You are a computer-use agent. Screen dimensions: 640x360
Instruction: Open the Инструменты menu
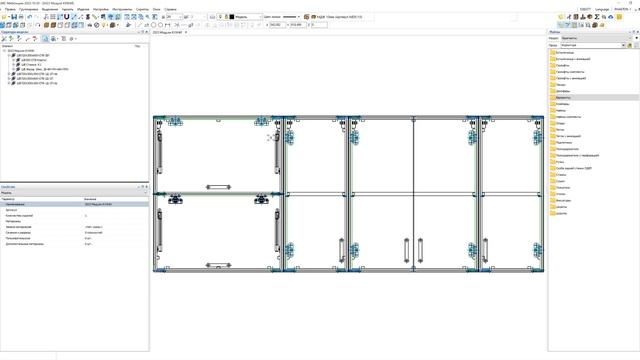point(122,9)
